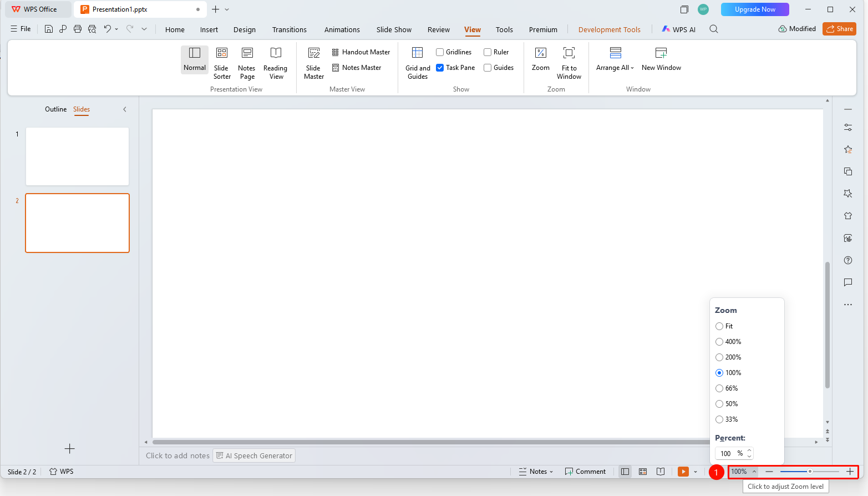Click the zoom slider handle

(810, 472)
